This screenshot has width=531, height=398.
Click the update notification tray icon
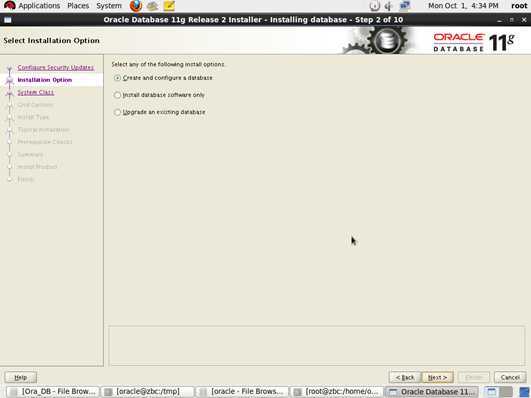pos(374,6)
